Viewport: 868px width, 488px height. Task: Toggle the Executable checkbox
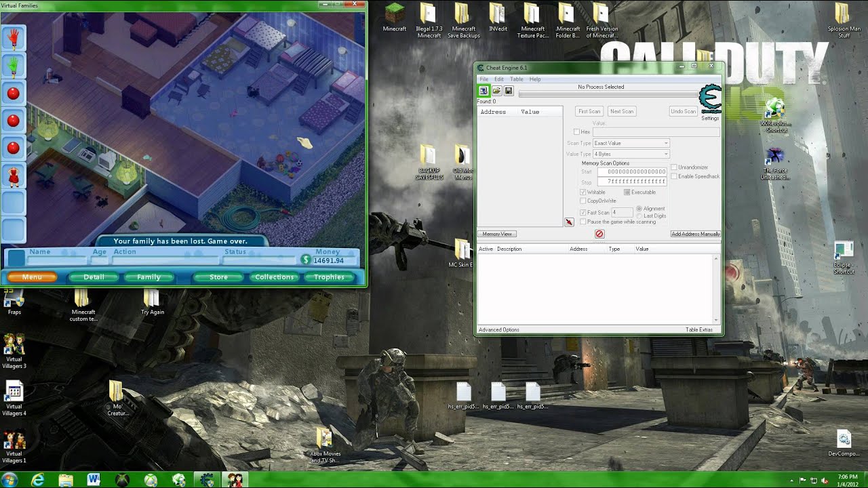coord(627,192)
